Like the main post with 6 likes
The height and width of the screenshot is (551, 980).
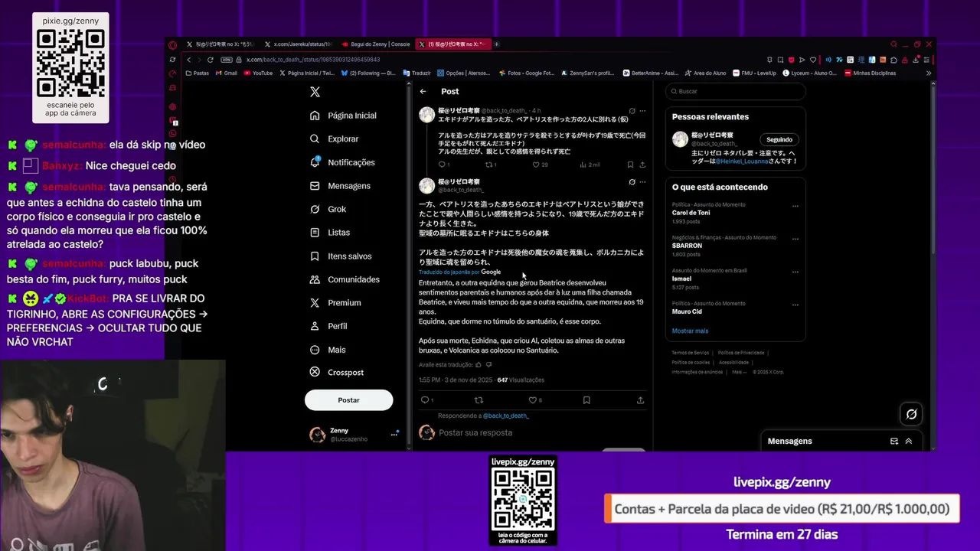[x=532, y=400]
